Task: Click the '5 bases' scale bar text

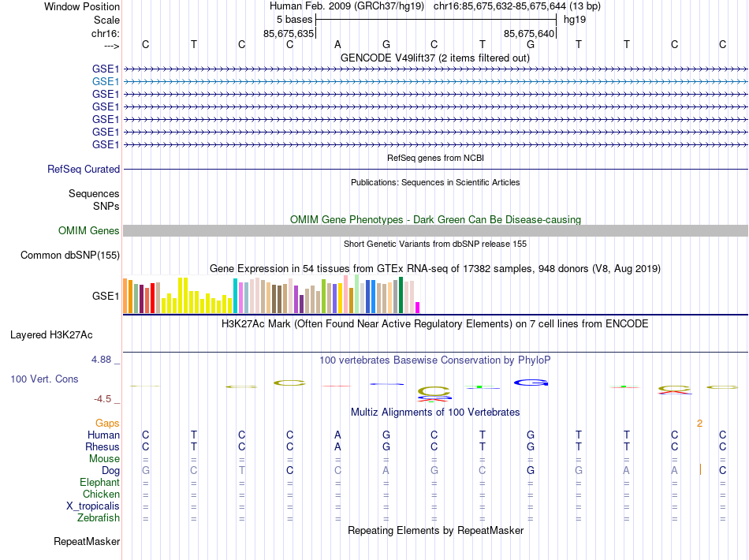Action: (x=294, y=20)
